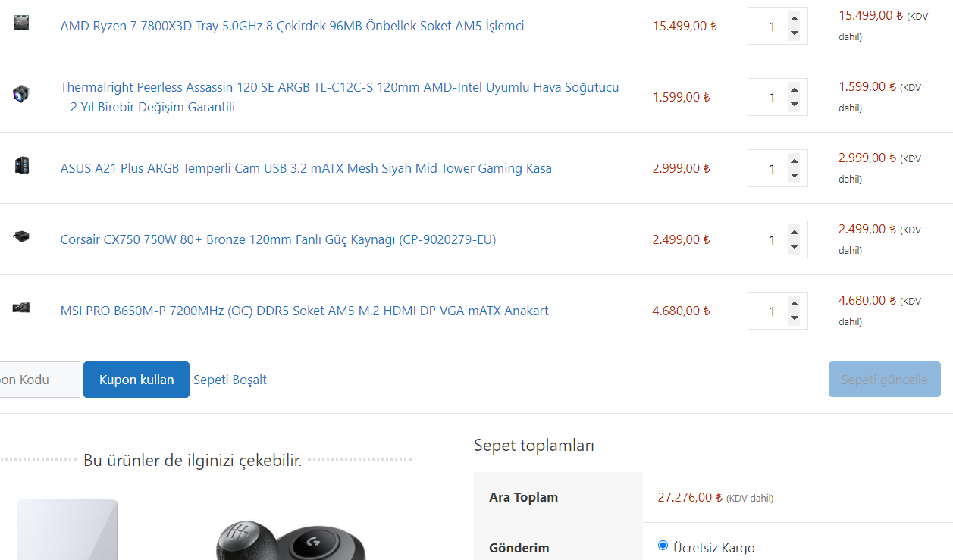Click the ASUS A21 Plus case thumbnail
The image size is (953, 560).
[x=21, y=166]
